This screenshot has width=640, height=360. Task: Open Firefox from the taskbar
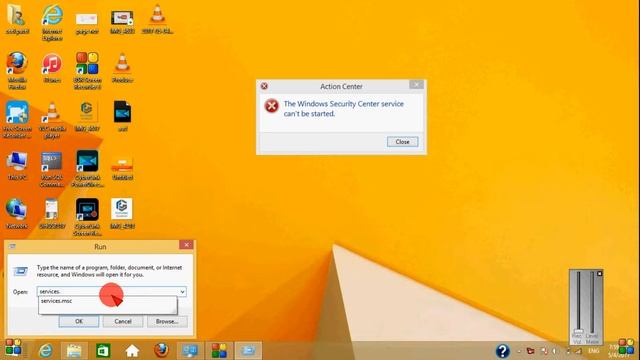(161, 350)
